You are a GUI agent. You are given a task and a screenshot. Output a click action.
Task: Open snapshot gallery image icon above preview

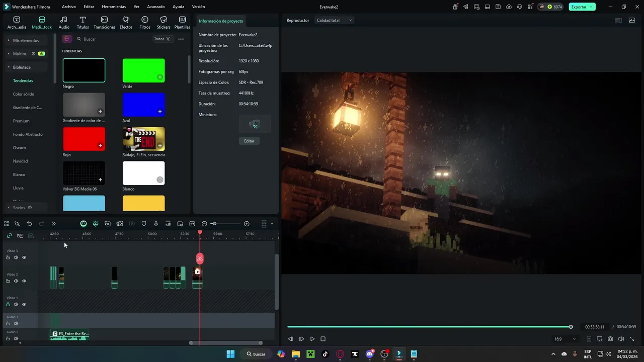point(632,21)
